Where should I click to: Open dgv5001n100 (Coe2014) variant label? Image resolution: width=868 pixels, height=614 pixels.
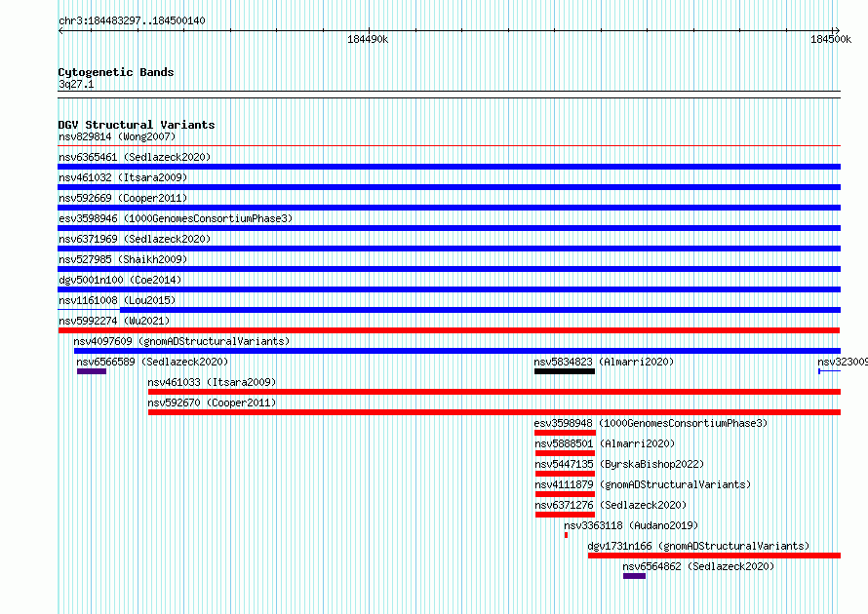click(x=120, y=280)
